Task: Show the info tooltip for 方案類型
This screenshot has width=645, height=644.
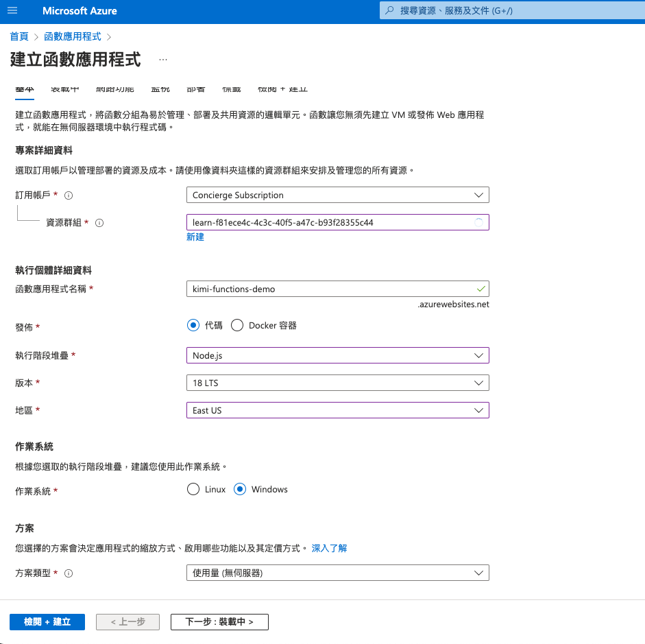Action: (x=69, y=573)
